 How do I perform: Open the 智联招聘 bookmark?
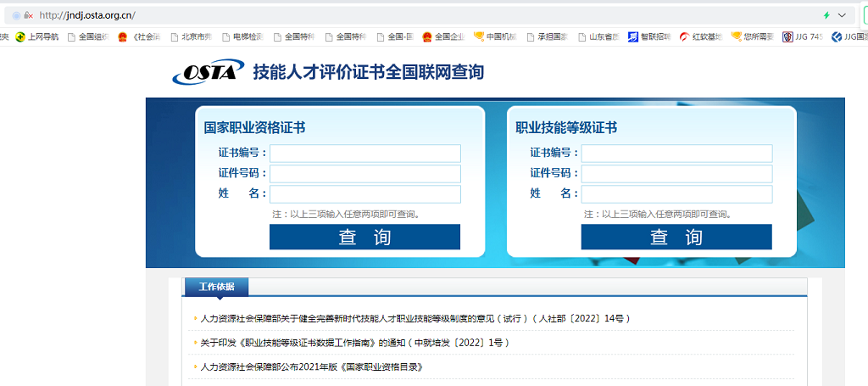649,37
